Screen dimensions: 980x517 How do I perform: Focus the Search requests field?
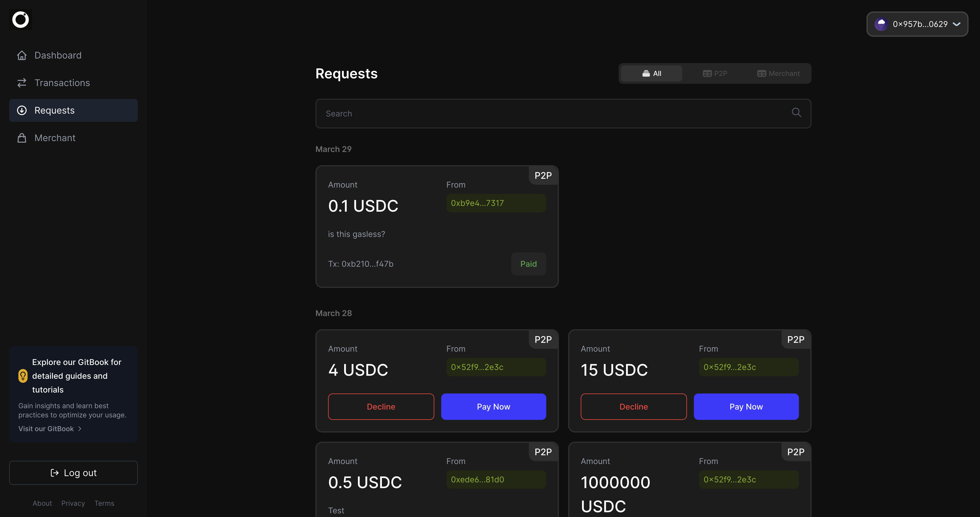(x=552, y=114)
